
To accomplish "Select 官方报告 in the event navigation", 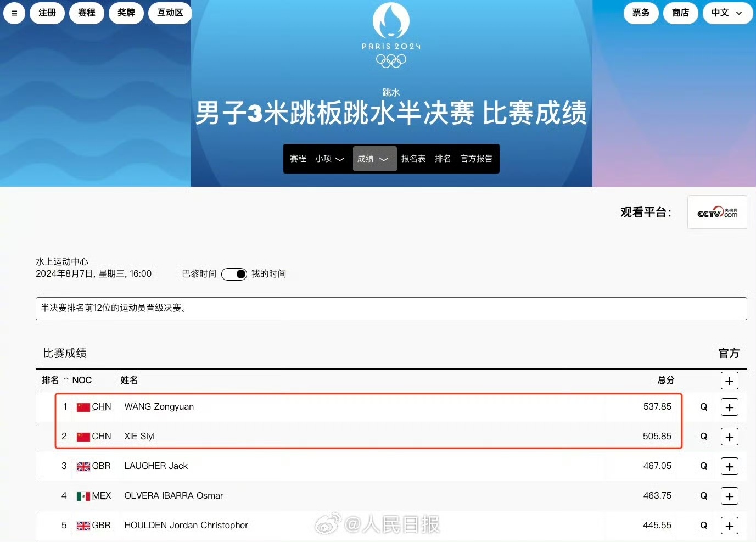I will (x=476, y=158).
